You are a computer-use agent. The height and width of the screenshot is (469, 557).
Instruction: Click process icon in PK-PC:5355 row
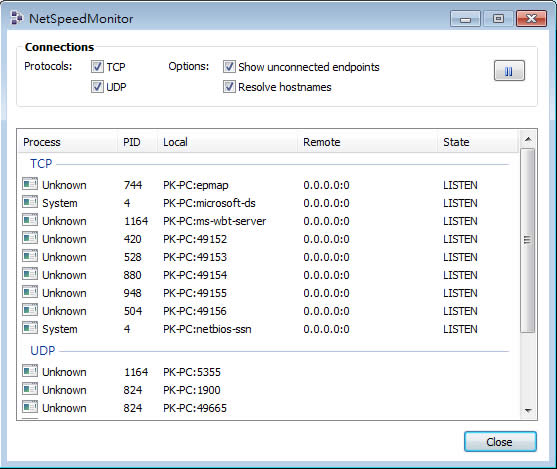tap(30, 371)
